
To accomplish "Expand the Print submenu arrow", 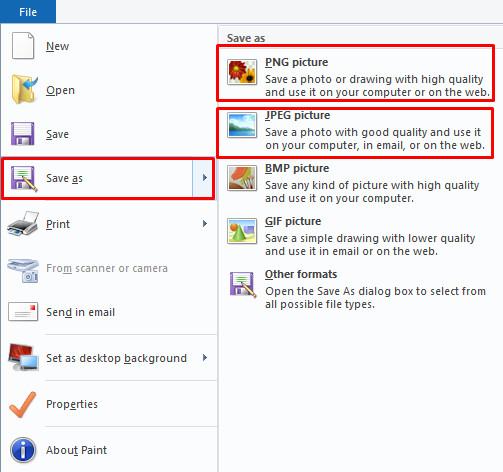I will [205, 224].
